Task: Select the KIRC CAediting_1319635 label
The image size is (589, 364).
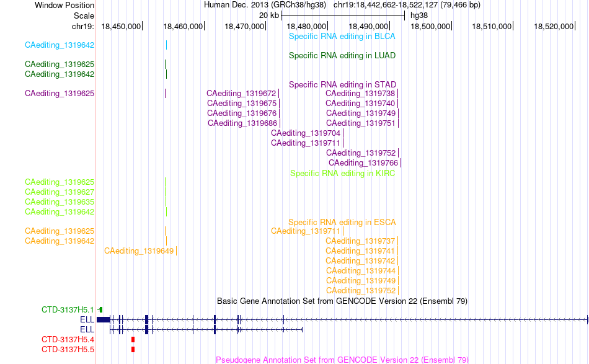Action: pos(60,202)
